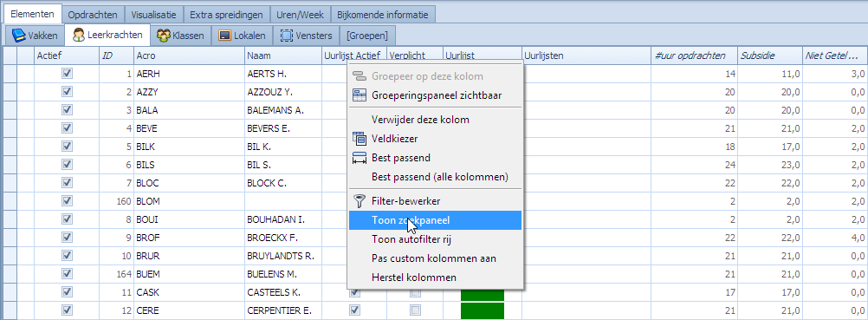Select the Leerkrachten tab

(107, 36)
